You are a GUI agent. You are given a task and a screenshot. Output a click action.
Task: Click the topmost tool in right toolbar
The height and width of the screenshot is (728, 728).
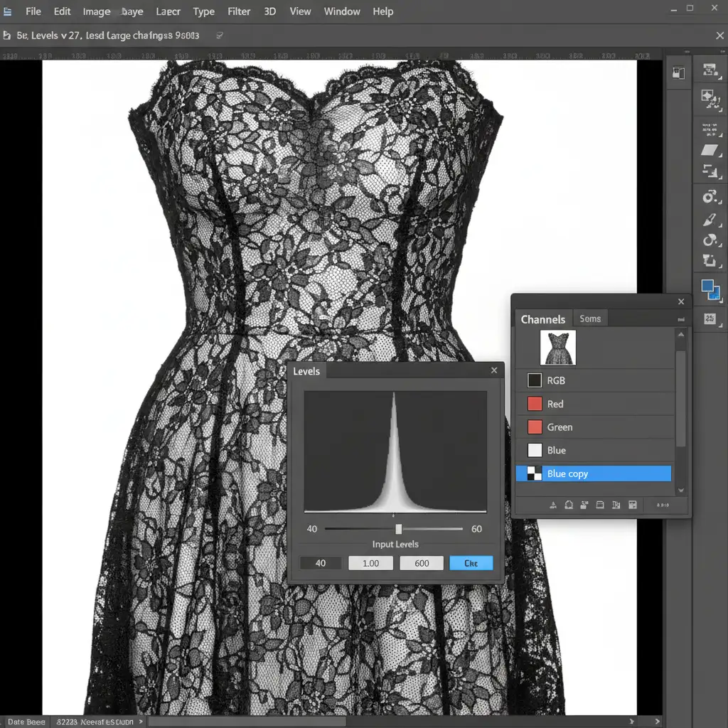point(710,69)
